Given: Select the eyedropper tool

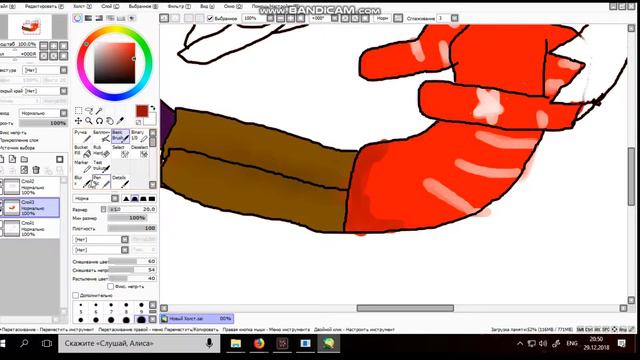Looking at the screenshot, I should [x=120, y=121].
